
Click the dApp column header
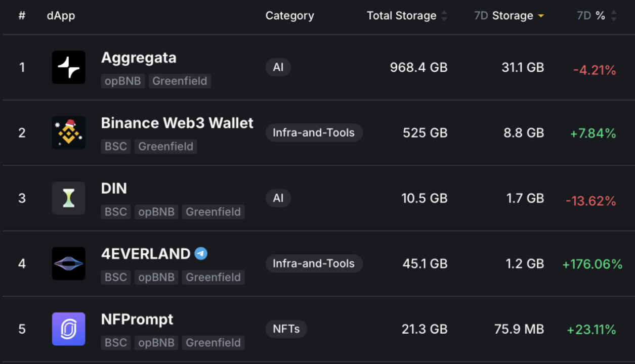pyautogui.click(x=61, y=16)
